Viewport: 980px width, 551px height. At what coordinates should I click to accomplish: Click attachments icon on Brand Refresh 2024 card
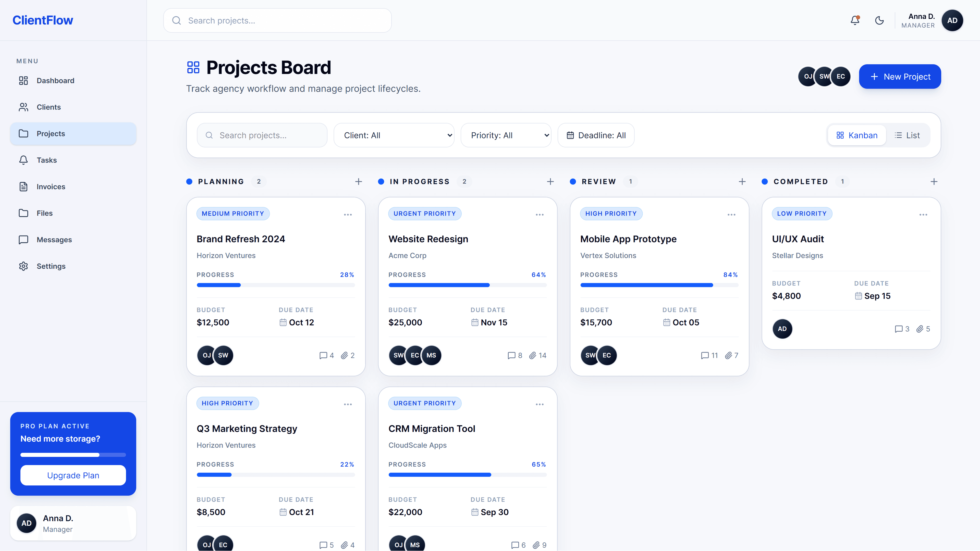[x=344, y=355]
